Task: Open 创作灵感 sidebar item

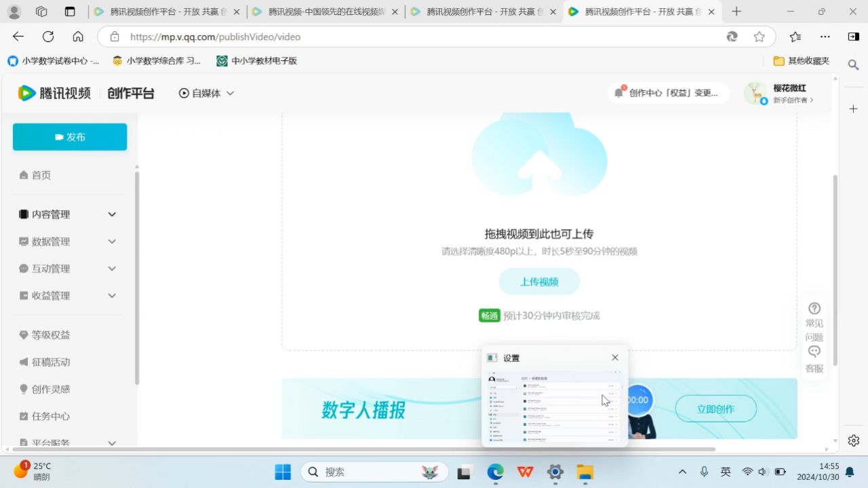Action: click(51, 389)
